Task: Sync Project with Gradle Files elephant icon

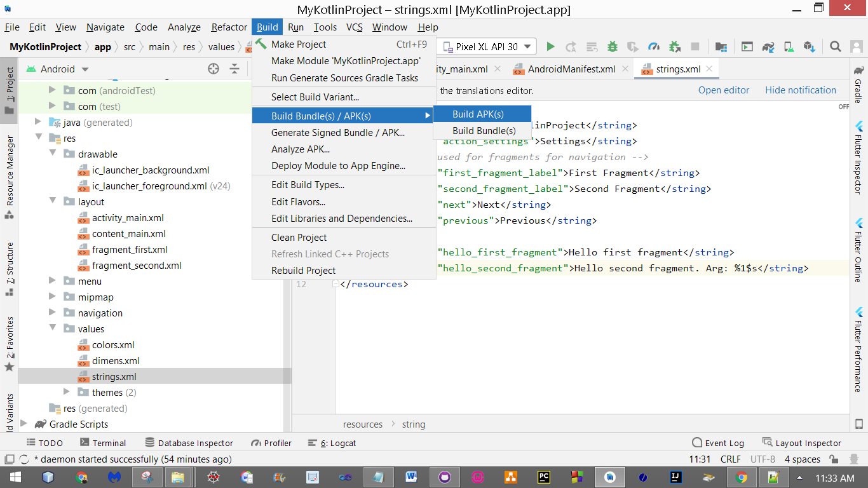Action: click(768, 47)
